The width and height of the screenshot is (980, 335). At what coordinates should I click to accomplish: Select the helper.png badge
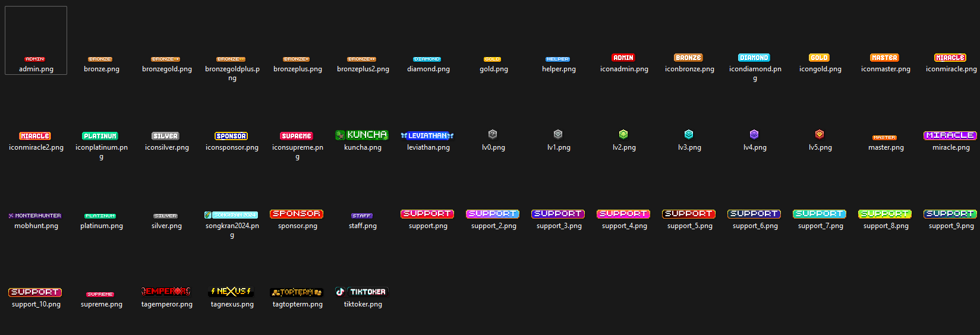pos(558,59)
